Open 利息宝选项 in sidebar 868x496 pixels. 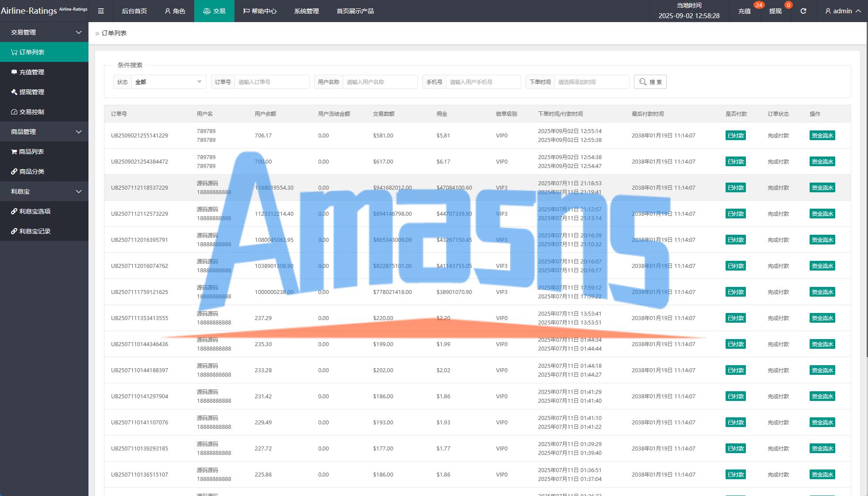point(35,211)
